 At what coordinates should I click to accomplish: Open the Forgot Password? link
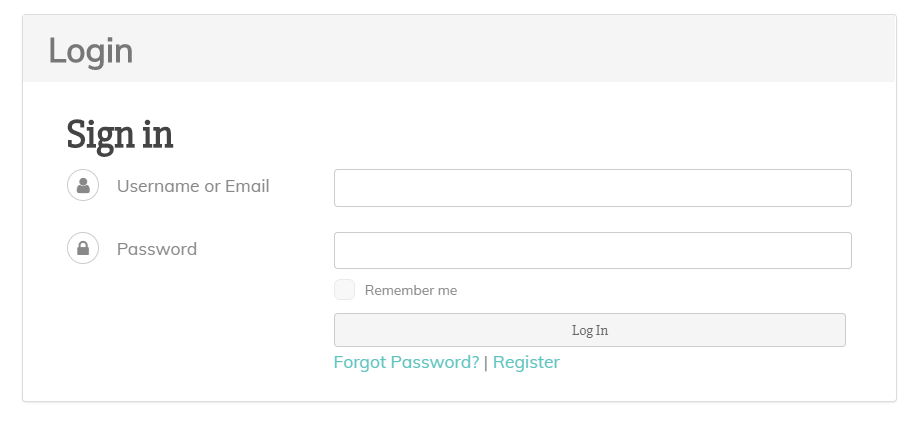click(x=406, y=362)
